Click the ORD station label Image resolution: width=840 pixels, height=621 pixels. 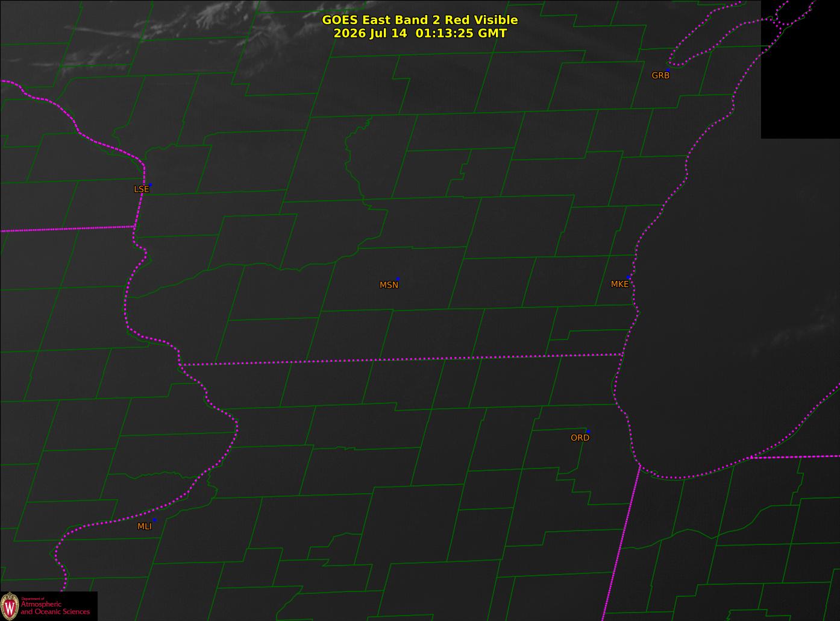pyautogui.click(x=580, y=438)
